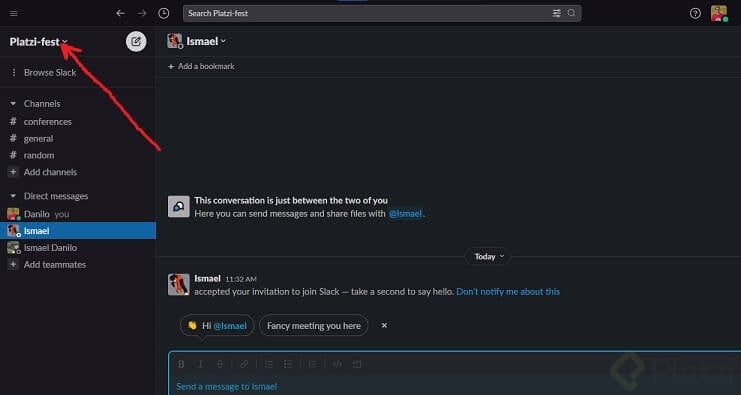
Task: Focus the Send a message to Ismael box
Action: (455, 386)
